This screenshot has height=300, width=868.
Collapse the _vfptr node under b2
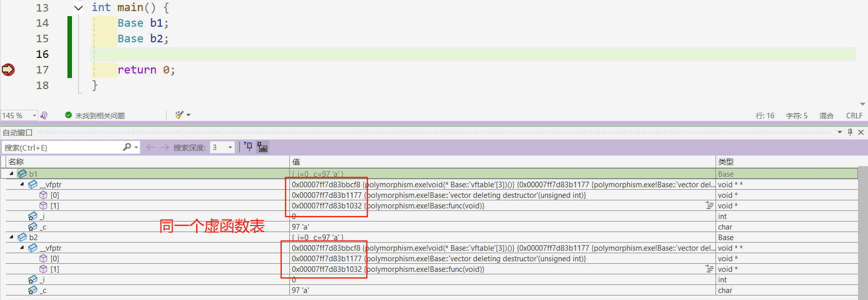click(22, 248)
